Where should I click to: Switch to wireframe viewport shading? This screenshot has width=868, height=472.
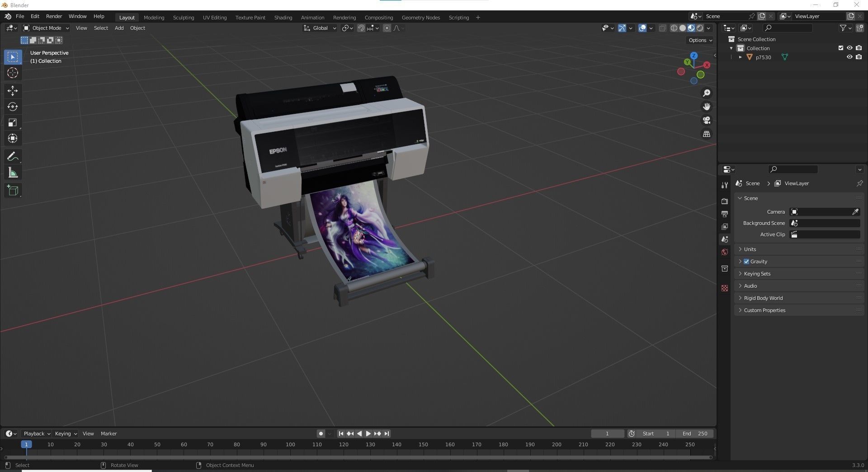pyautogui.click(x=674, y=28)
